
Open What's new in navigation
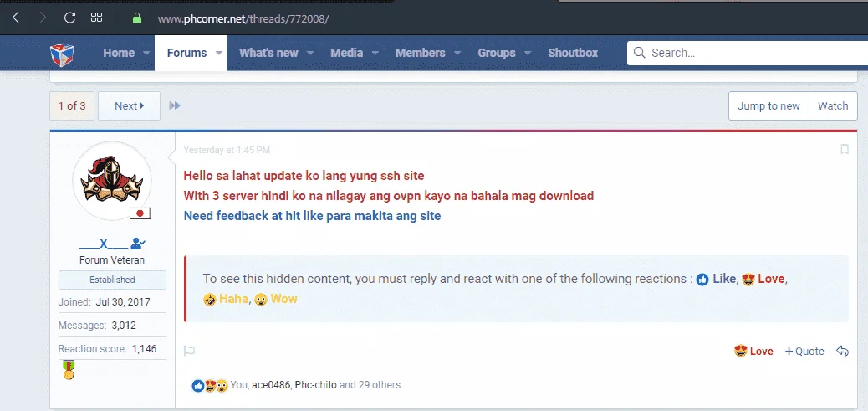(268, 54)
